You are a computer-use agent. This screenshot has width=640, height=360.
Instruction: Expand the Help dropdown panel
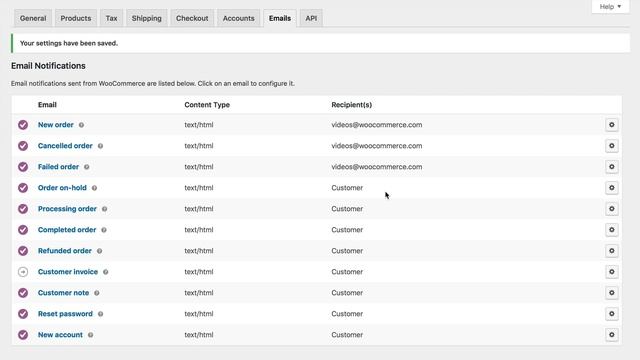click(x=610, y=7)
